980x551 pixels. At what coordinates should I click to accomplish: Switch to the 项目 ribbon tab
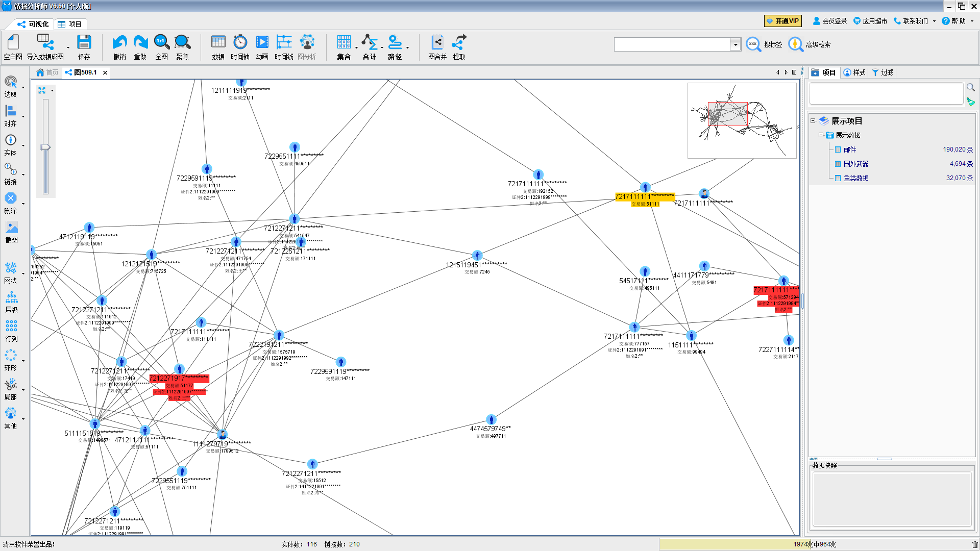coord(69,24)
